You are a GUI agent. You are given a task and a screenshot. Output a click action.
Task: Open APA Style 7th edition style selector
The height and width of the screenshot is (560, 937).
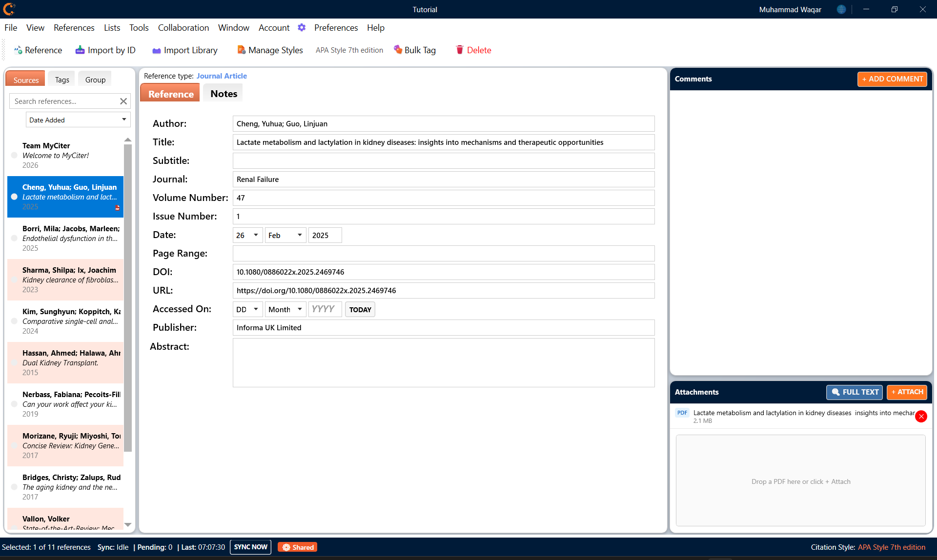click(x=349, y=50)
